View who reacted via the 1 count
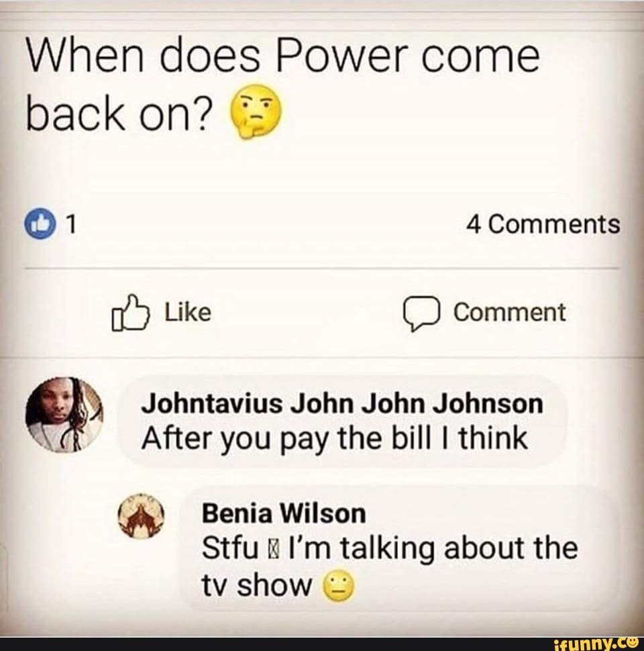The width and height of the screenshot is (644, 651). point(72,225)
